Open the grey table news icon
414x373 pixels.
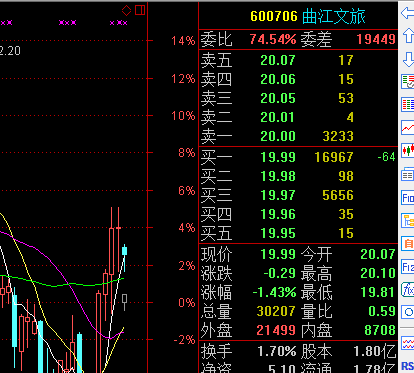pyautogui.click(x=407, y=174)
